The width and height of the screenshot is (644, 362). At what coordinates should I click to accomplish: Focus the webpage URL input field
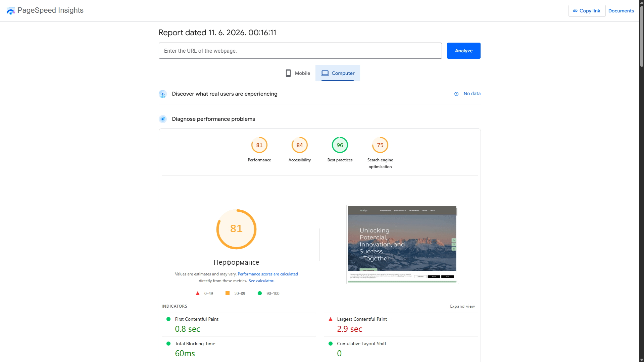coord(300,51)
